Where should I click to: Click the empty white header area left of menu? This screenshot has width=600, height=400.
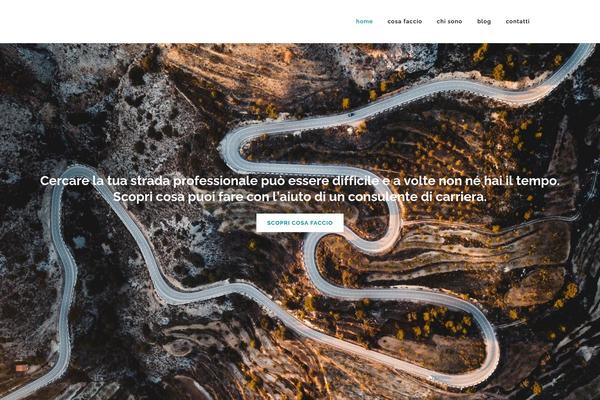pyautogui.click(x=172, y=21)
